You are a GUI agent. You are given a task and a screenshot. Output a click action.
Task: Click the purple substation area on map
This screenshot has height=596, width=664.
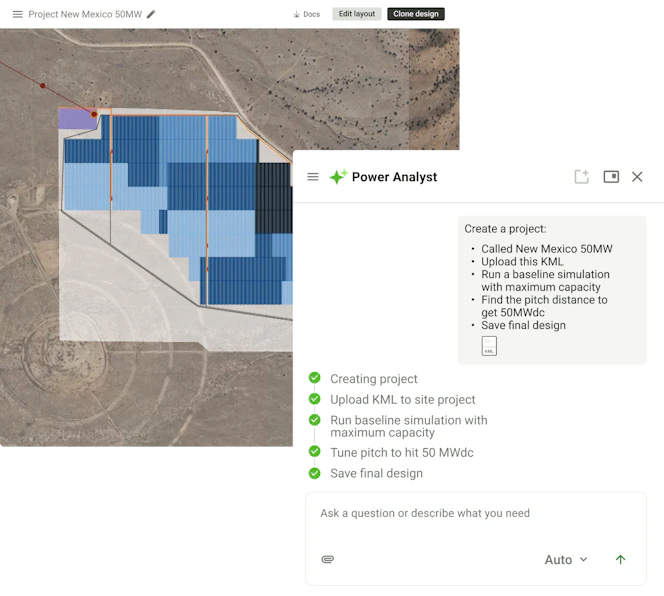tap(76, 119)
